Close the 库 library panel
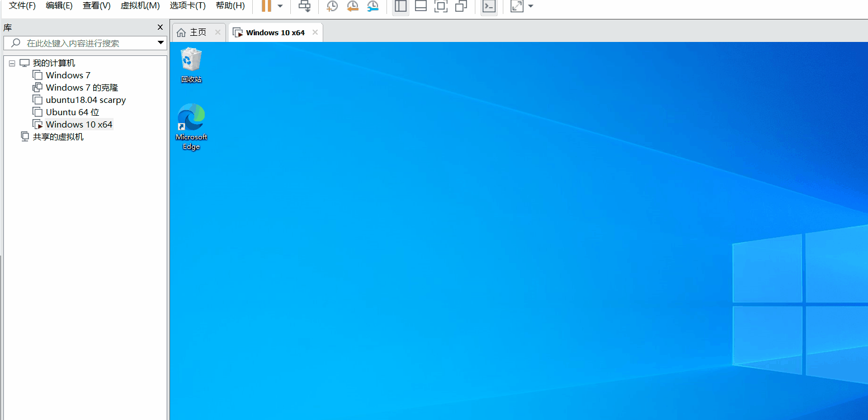 click(x=161, y=27)
